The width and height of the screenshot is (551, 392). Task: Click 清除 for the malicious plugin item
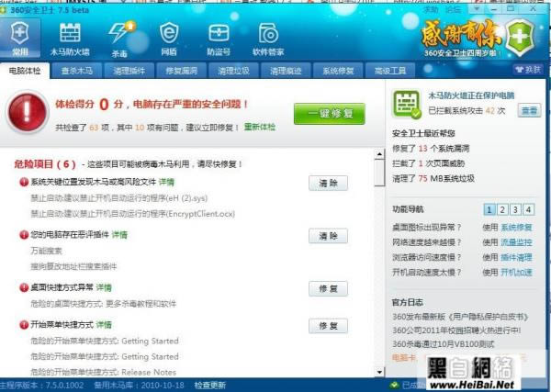click(328, 236)
